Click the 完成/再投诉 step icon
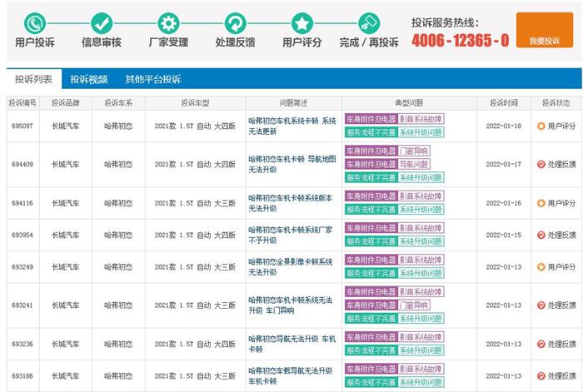 369,23
